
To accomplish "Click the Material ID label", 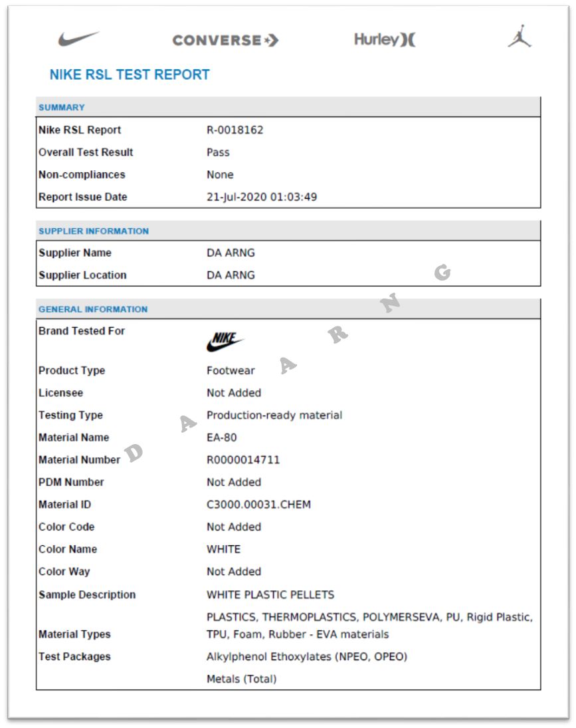I will 65,504.
